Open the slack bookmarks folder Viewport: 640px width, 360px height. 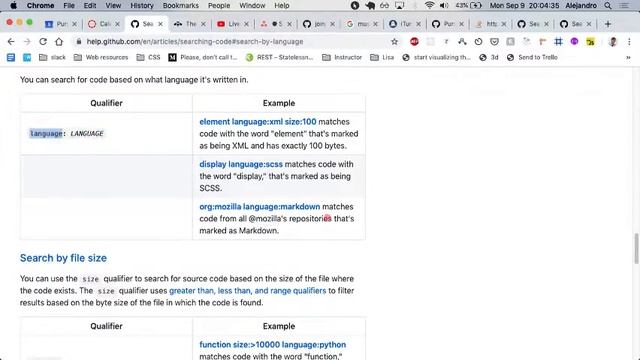coord(52,58)
